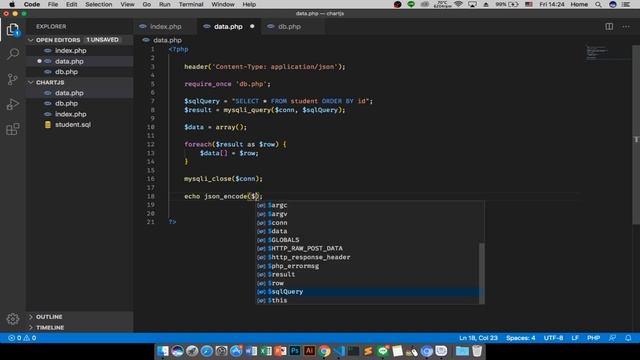
Task: Collapse the Open Editors section
Action: pyautogui.click(x=80, y=40)
